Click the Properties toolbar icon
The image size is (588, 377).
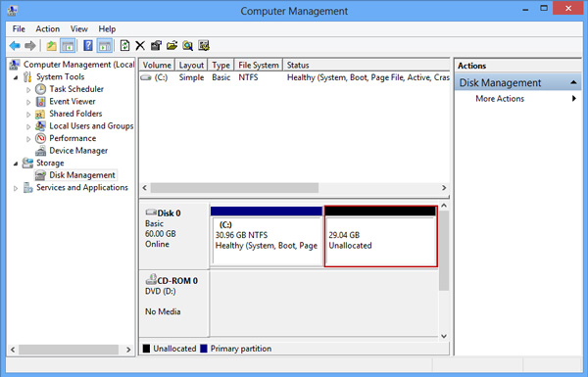(x=156, y=46)
